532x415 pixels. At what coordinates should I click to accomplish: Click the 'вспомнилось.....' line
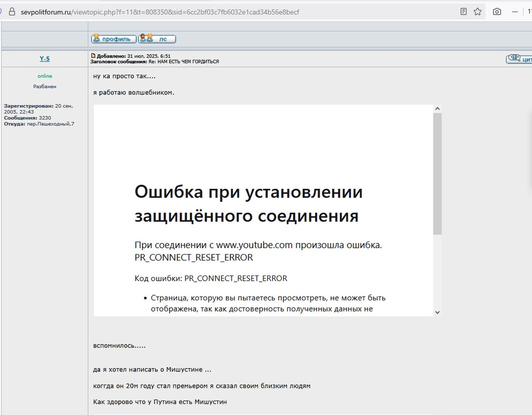point(119,346)
